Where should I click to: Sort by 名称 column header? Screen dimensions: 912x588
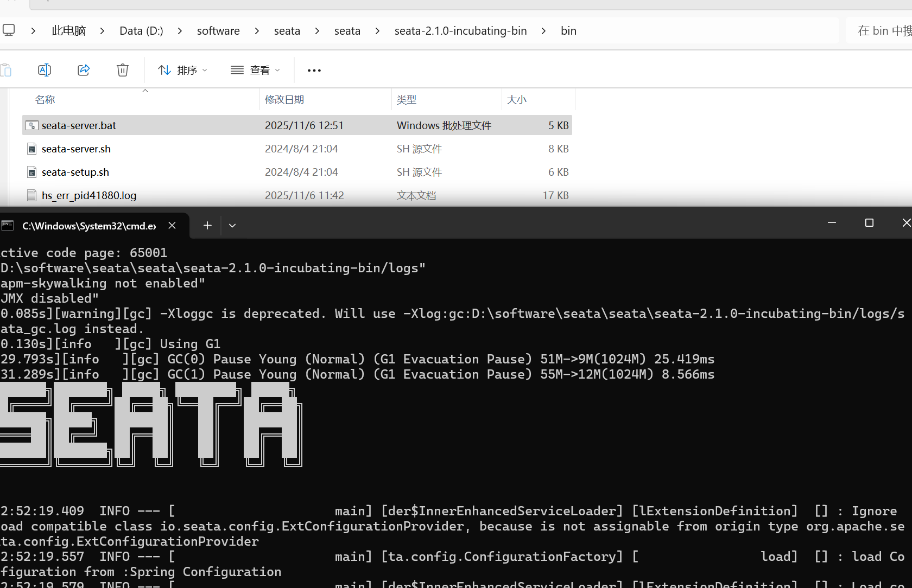pyautogui.click(x=45, y=100)
